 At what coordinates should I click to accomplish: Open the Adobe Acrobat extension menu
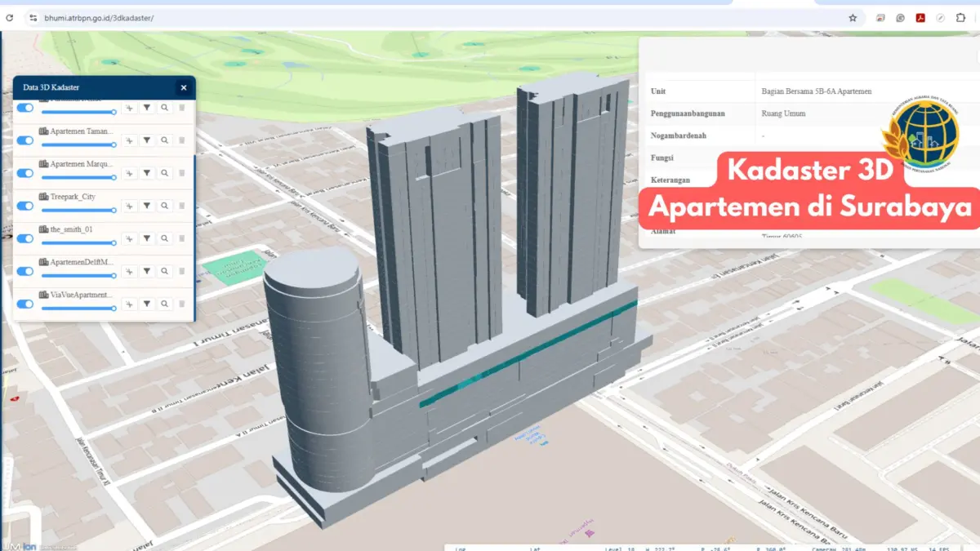(x=921, y=16)
